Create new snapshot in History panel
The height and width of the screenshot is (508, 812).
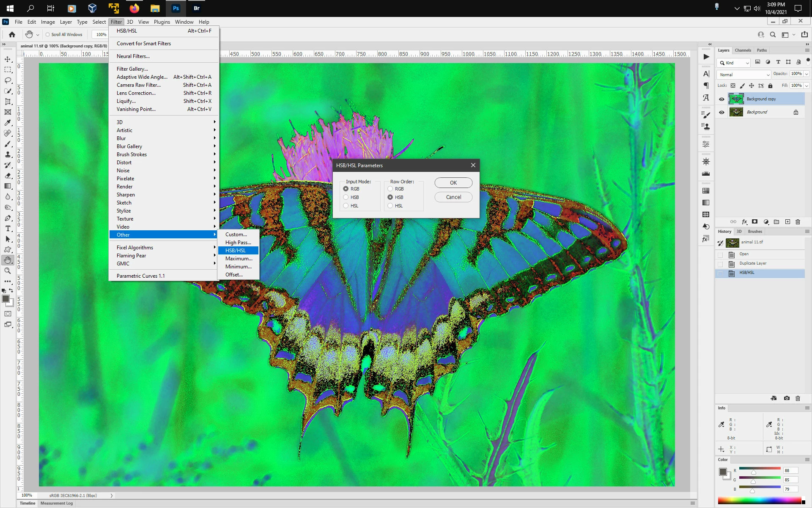click(x=787, y=398)
